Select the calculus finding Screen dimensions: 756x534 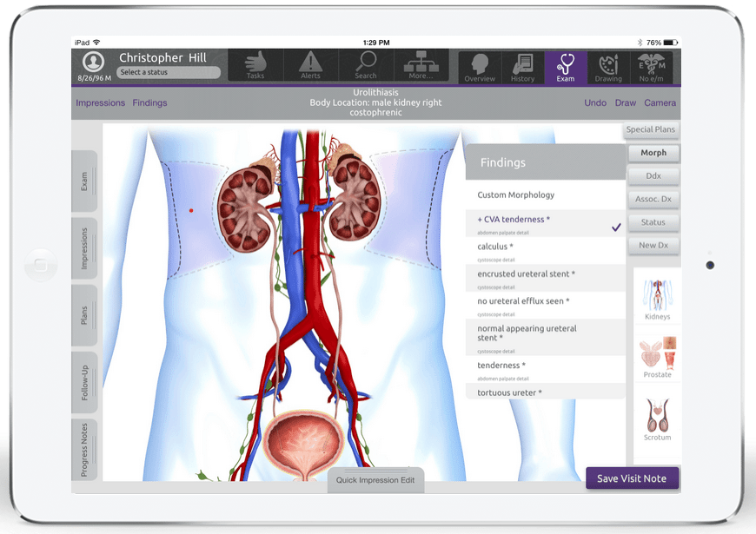coord(546,251)
